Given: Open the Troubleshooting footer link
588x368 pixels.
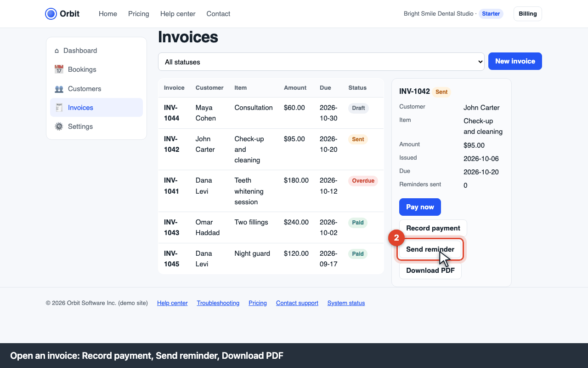Looking at the screenshot, I should point(218,303).
